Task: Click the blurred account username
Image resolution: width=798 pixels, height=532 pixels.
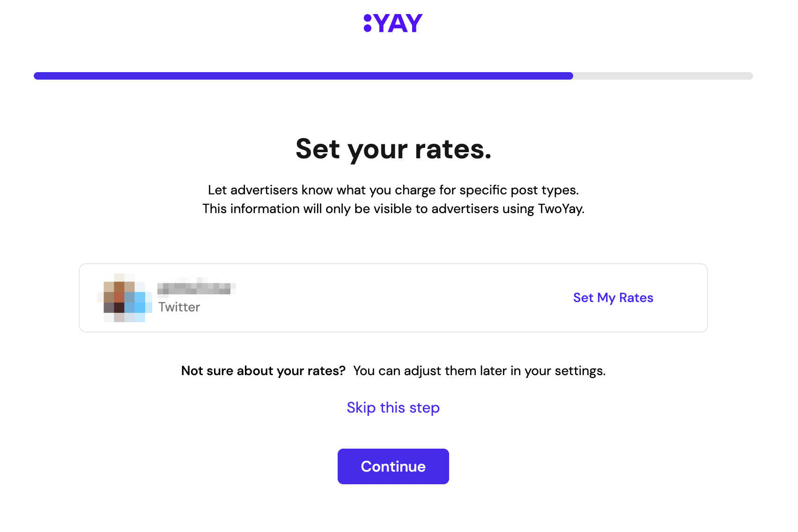Action: (x=196, y=288)
